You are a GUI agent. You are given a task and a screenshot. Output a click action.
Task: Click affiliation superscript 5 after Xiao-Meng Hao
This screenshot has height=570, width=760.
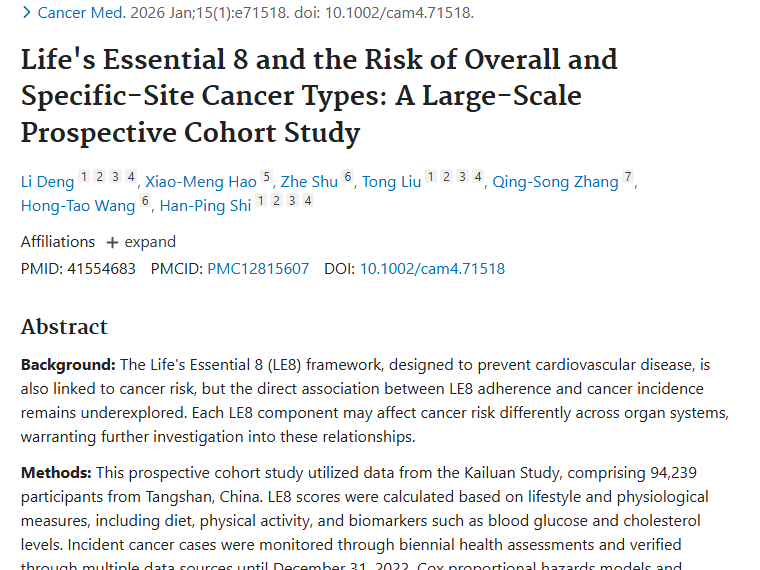[x=267, y=178]
